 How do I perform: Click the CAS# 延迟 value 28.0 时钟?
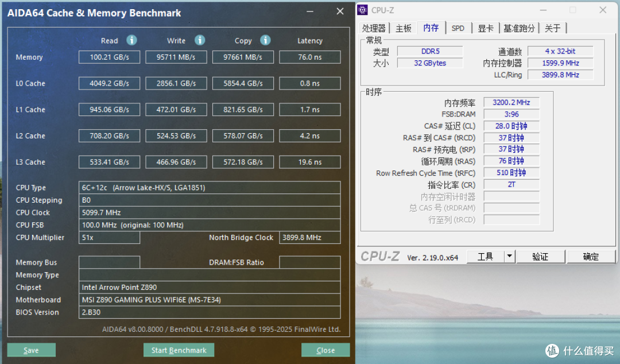pyautogui.click(x=511, y=126)
